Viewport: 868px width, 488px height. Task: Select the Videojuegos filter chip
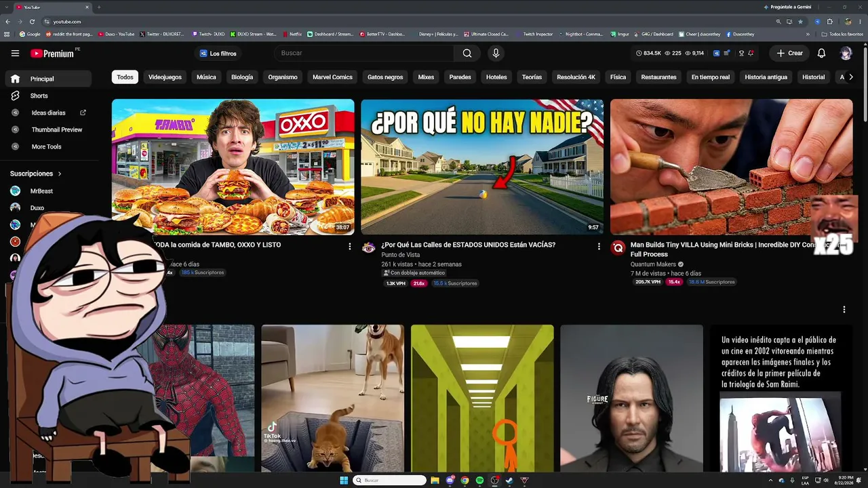(x=165, y=77)
